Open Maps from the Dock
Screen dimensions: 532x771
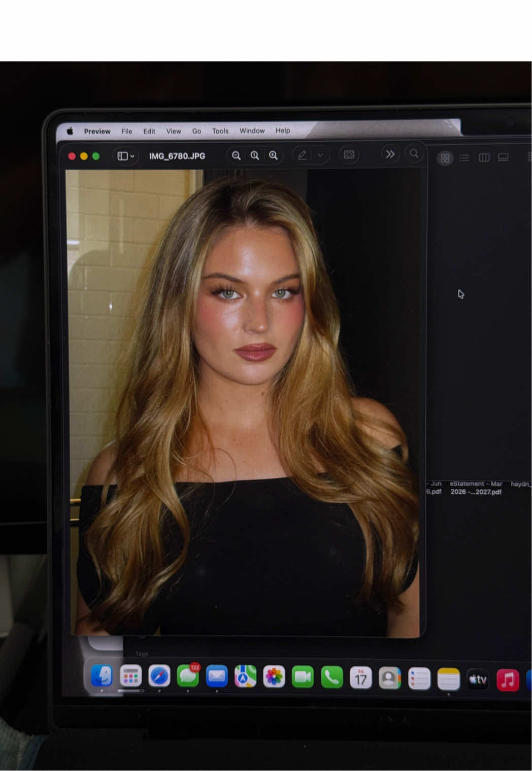coord(245,677)
